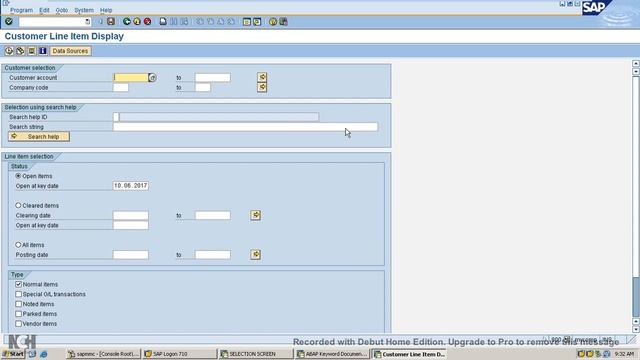The height and width of the screenshot is (360, 640).
Task: Open the Edit menu
Action: [44, 10]
